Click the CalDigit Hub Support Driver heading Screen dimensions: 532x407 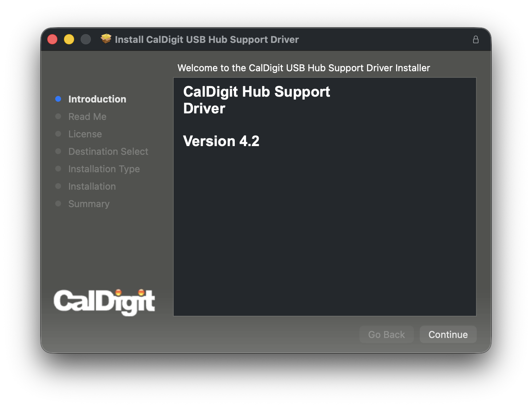tap(256, 100)
